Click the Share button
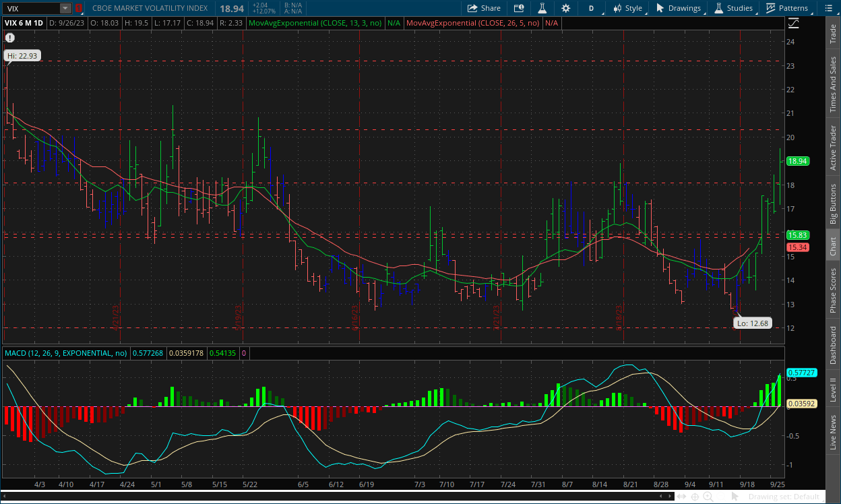This screenshot has width=841, height=504. tap(485, 8)
